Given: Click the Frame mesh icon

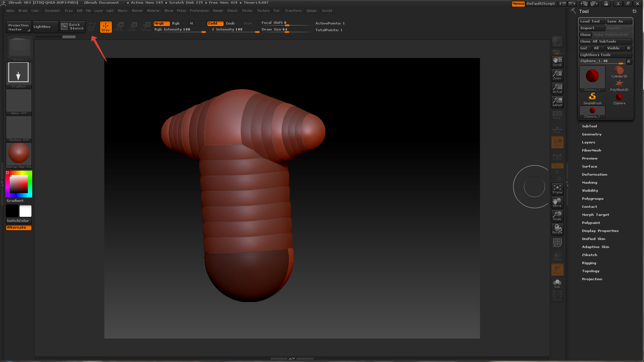Looking at the screenshot, I should pyautogui.click(x=557, y=189).
